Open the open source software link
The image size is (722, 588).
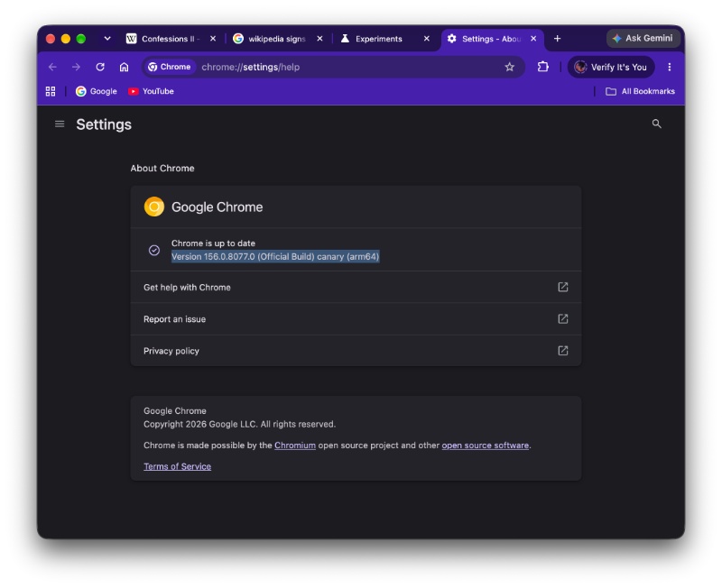coord(486,446)
